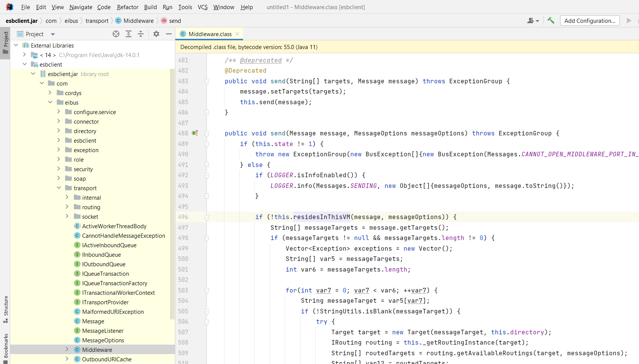Click transport in the breadcrumb

point(97,21)
